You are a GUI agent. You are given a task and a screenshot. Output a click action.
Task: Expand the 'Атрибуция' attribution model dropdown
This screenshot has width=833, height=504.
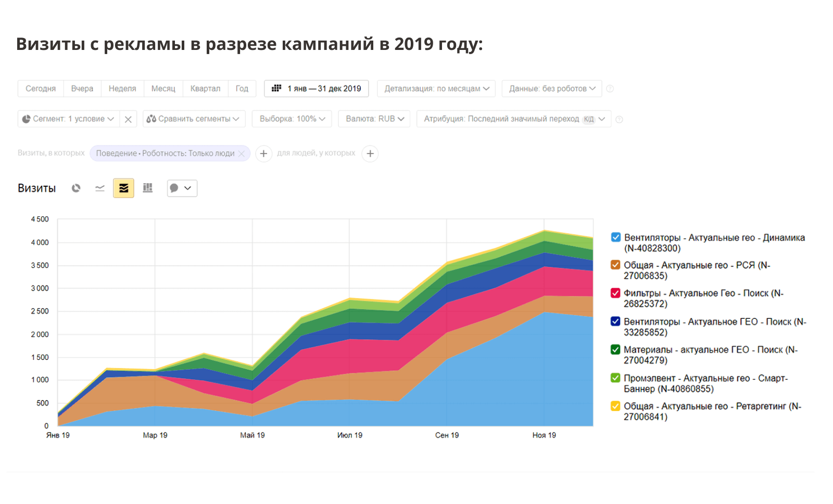(514, 119)
